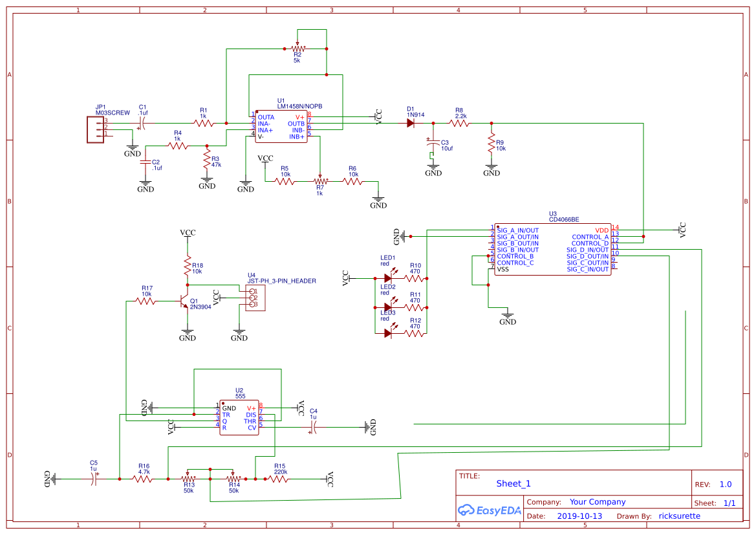Image resolution: width=756 pixels, height=535 pixels.
Task: Select the R2 5k potentiometer symbol
Action: click(x=297, y=49)
